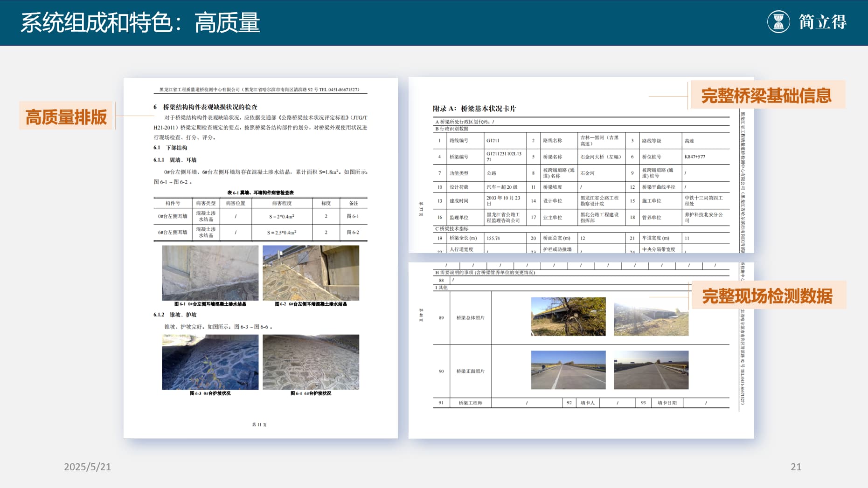Click page footer 第11页
Viewport: 868px width, 488px height.
pos(259,425)
